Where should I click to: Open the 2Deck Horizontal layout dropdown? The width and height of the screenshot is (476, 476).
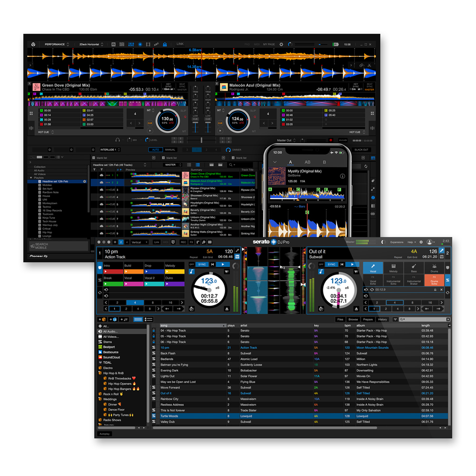[91, 44]
